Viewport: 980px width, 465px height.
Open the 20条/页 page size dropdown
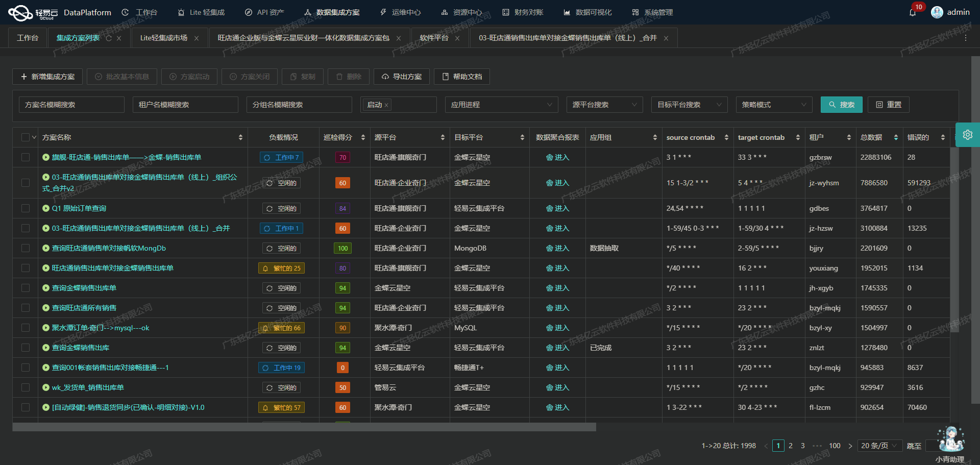coord(879,446)
